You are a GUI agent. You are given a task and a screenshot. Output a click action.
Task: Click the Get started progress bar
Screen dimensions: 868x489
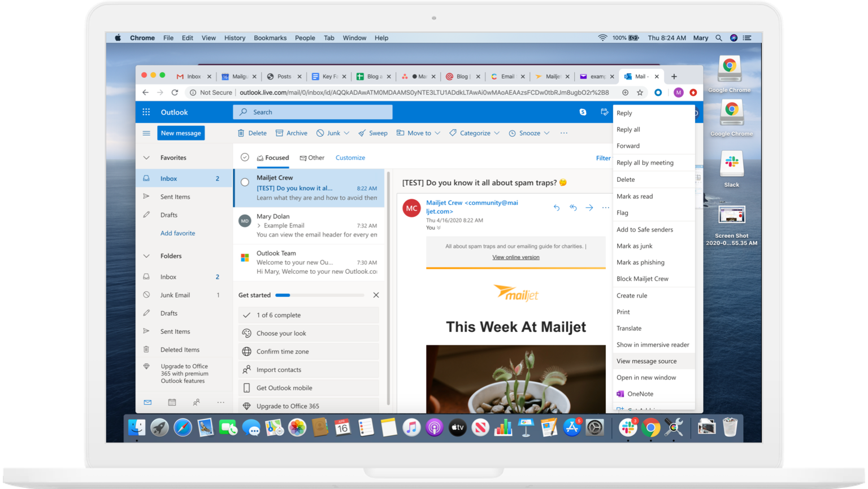pos(320,295)
